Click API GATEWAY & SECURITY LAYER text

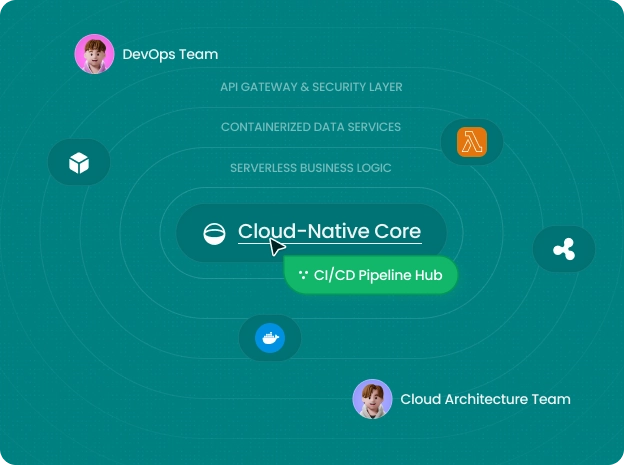pyautogui.click(x=311, y=87)
